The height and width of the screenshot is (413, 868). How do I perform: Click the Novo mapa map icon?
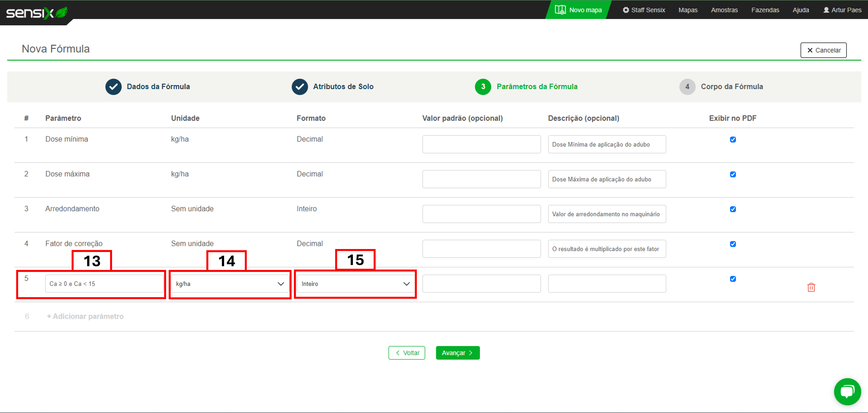point(560,10)
